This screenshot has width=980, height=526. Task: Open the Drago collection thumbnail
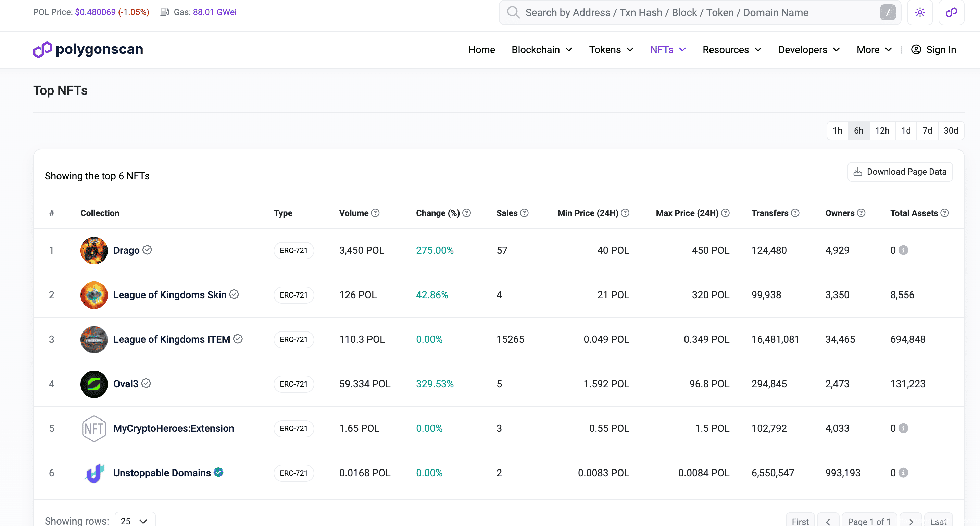(x=94, y=250)
